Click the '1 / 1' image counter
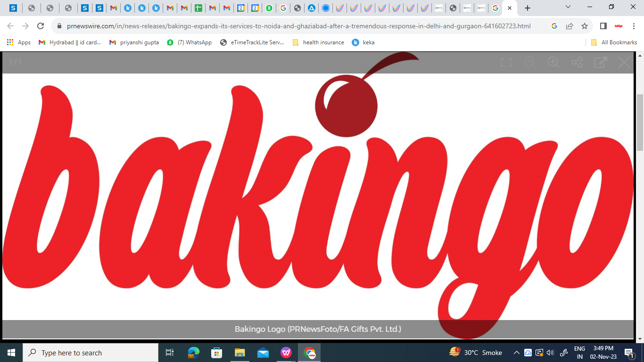Image resolution: width=644 pixels, height=362 pixels. (x=16, y=62)
